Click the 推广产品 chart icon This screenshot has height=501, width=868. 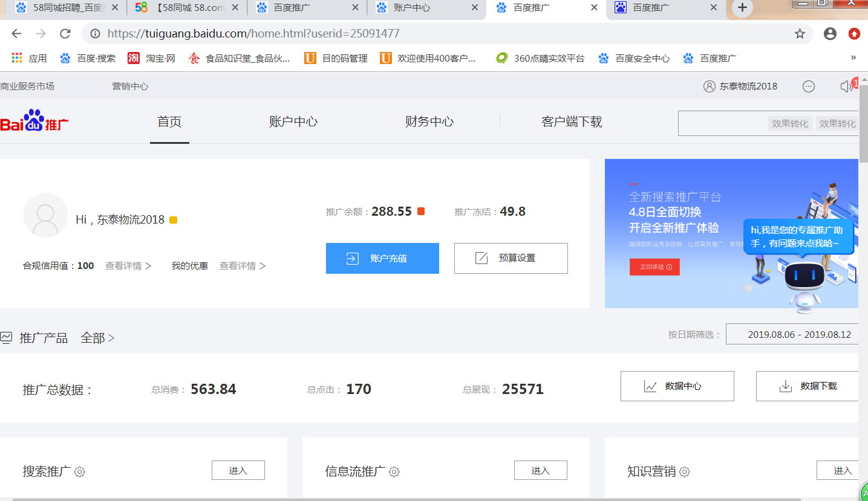coord(6,338)
